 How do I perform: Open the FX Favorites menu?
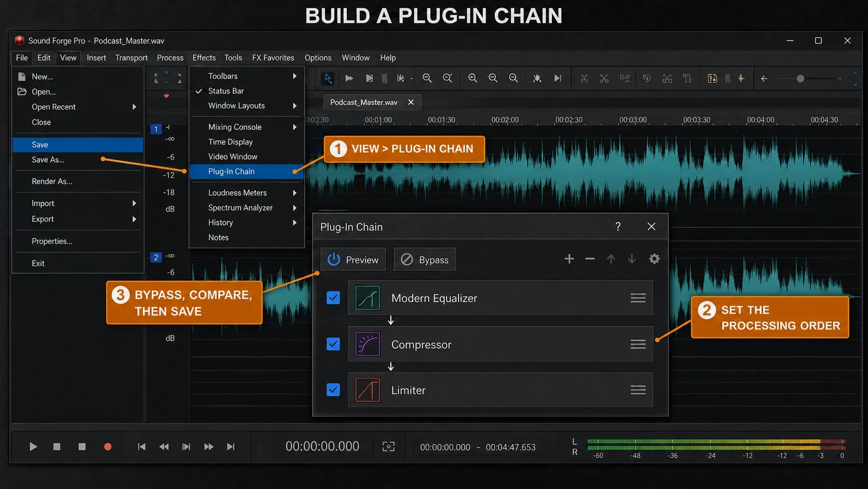pyautogui.click(x=273, y=58)
